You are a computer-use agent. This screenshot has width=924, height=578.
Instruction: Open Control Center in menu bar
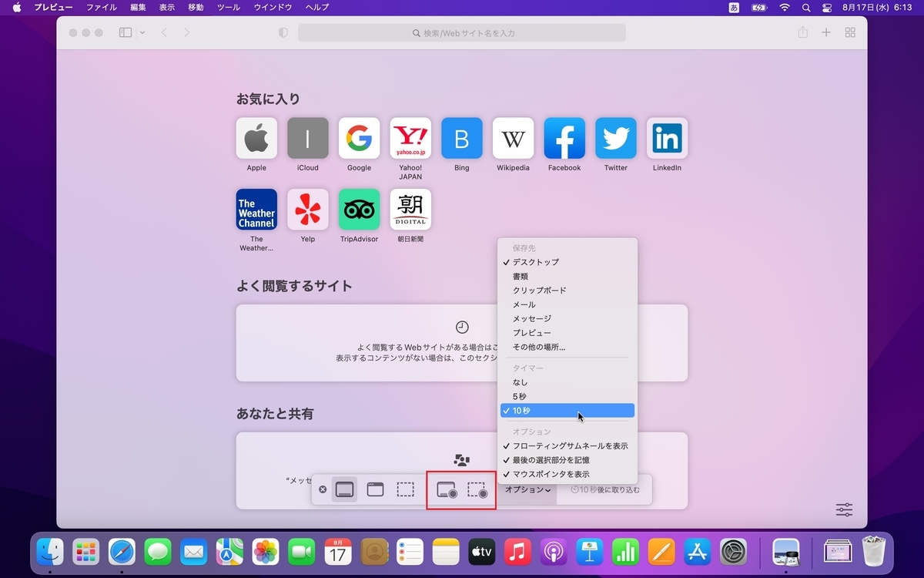828,7
